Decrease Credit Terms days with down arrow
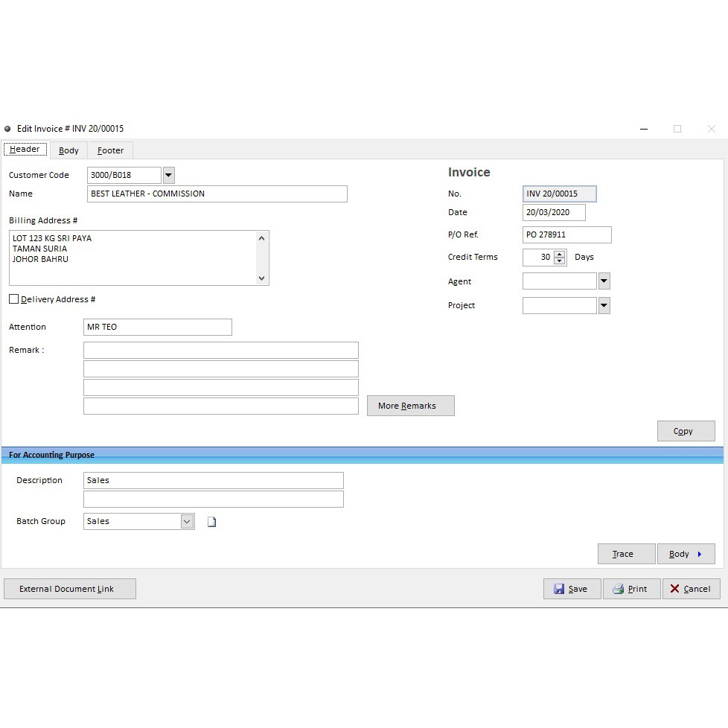Viewport: 728px width, 728px height. 560,261
